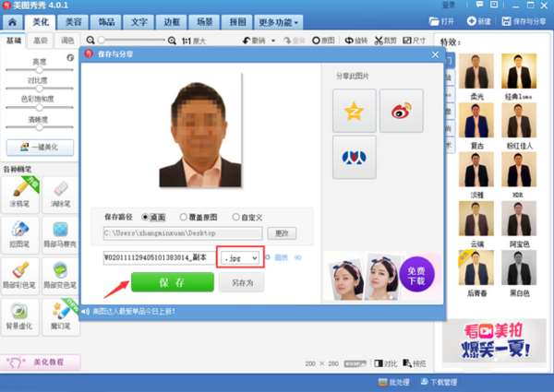Select the 局部马赛克 mosaic brush tool
This screenshot has height=392, width=554.
(60, 233)
